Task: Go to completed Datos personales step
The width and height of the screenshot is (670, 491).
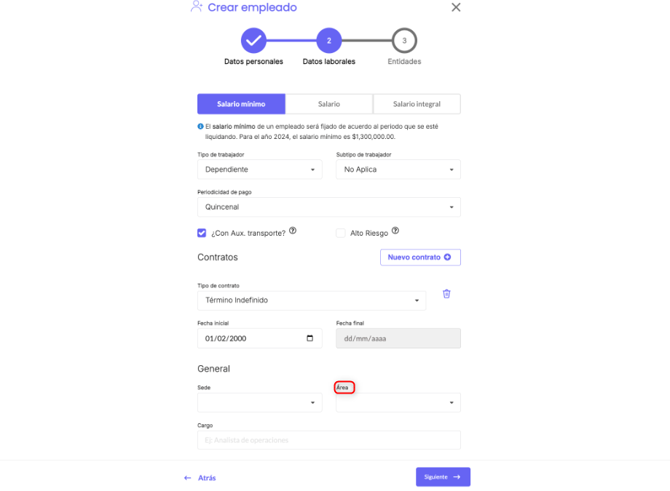Action: [253, 41]
